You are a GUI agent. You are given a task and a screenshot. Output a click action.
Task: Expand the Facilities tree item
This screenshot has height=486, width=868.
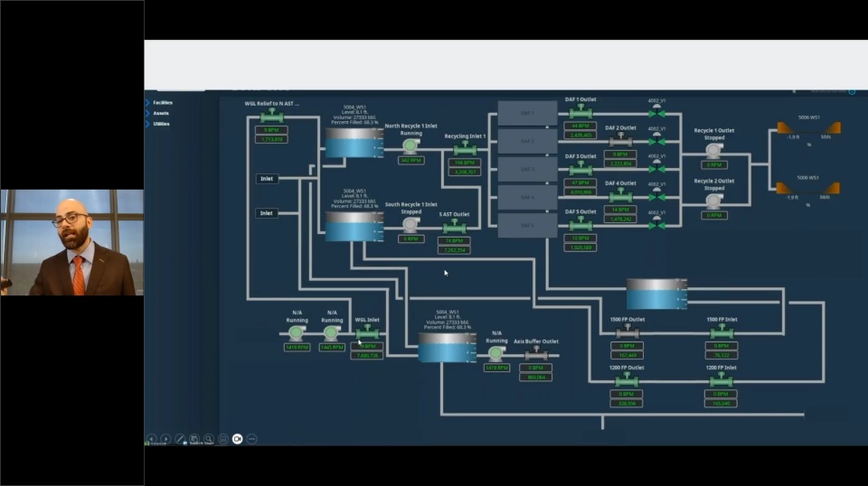pyautogui.click(x=147, y=103)
